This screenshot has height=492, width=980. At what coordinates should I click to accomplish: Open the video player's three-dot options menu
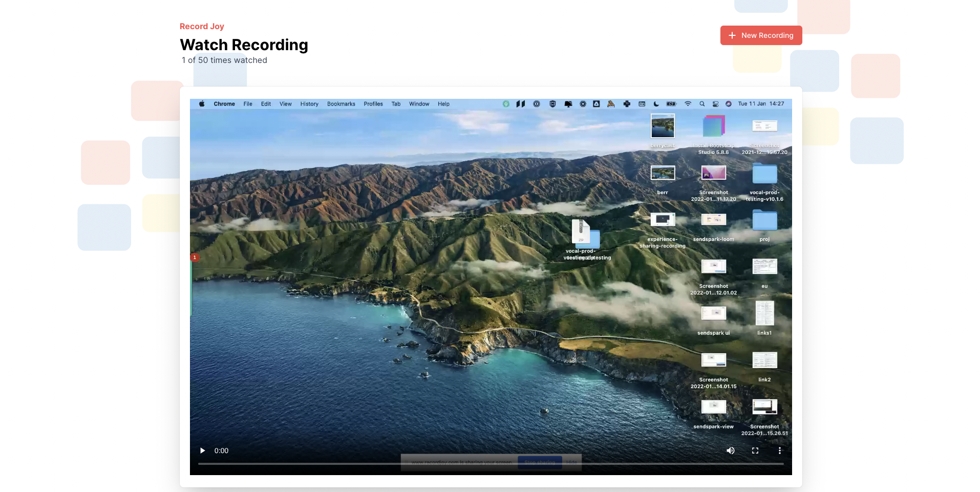pyautogui.click(x=780, y=451)
